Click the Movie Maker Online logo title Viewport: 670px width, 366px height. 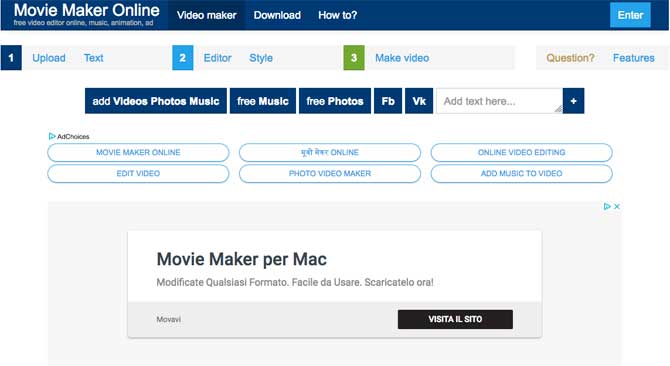pyautogui.click(x=86, y=10)
